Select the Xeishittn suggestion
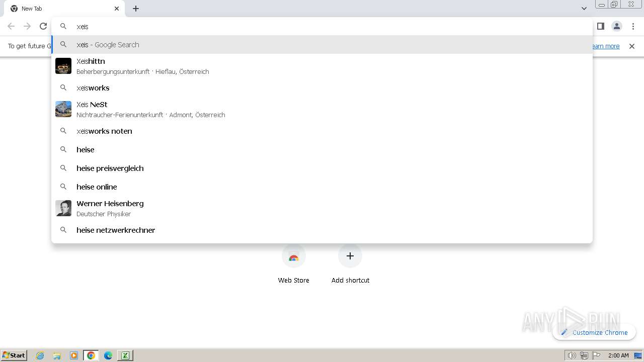Viewport: 644px width, 362px height. [322, 66]
